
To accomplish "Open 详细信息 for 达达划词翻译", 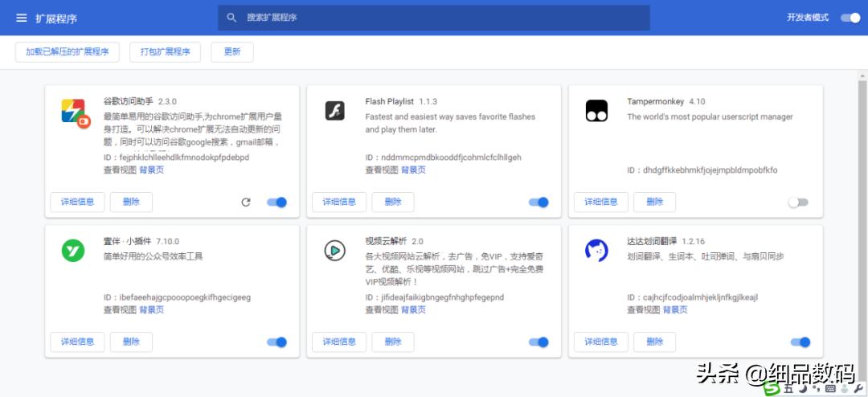I will click(601, 342).
